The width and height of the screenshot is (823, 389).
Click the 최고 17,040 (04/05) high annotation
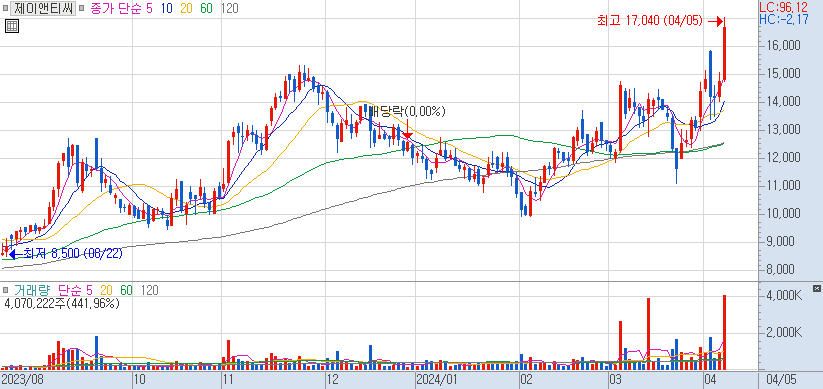click(650, 21)
